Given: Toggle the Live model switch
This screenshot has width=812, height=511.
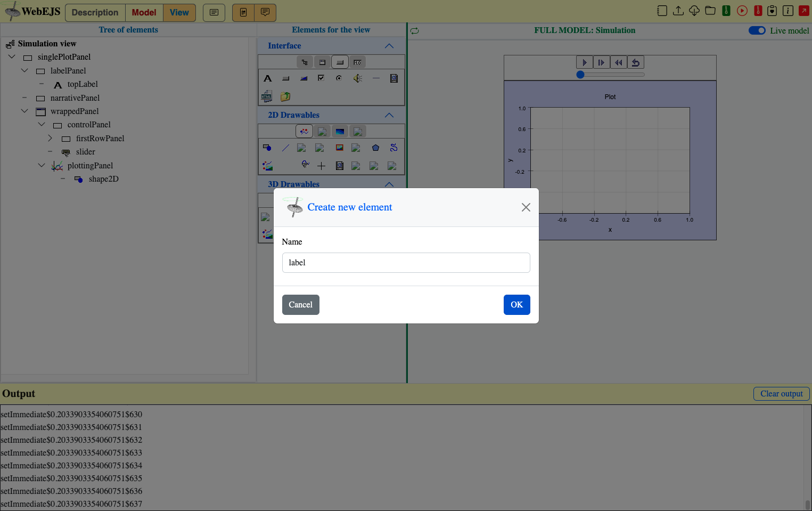Looking at the screenshot, I should coord(757,30).
